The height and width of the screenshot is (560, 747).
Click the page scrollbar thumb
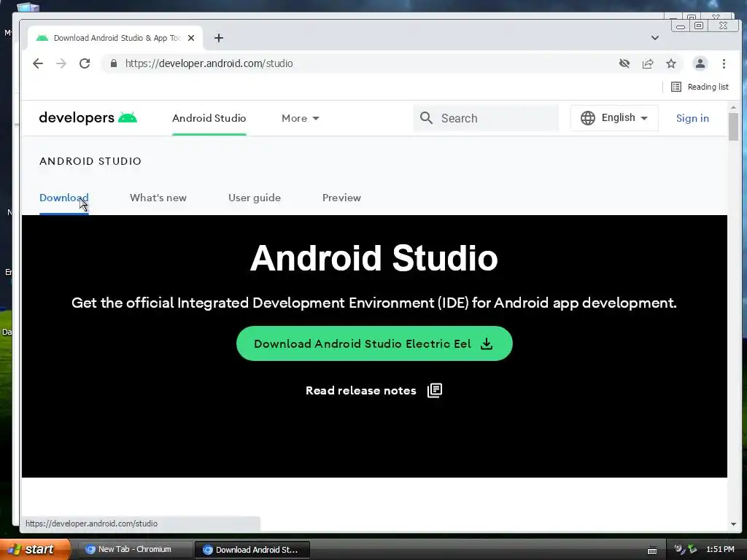click(733, 127)
